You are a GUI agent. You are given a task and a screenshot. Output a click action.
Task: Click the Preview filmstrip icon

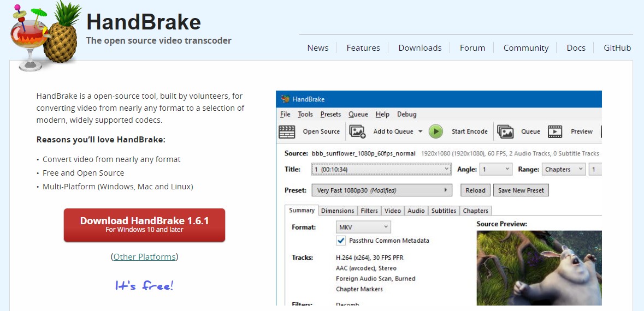(555, 131)
